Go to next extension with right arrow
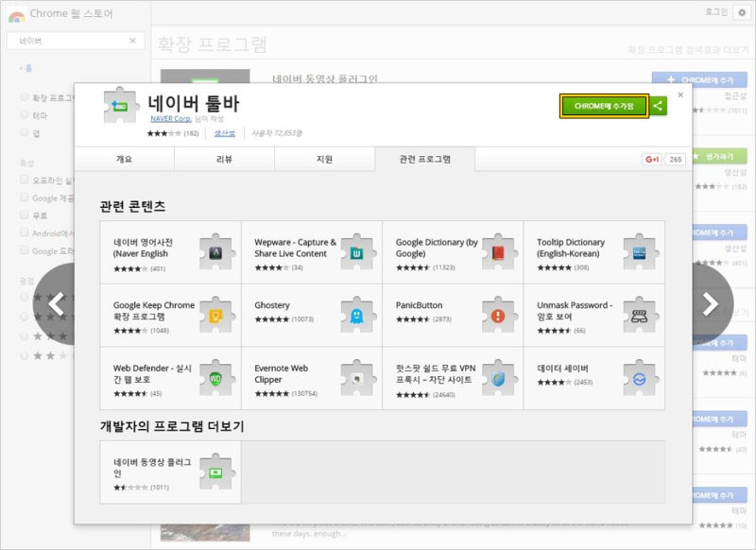The image size is (756, 550). point(712,303)
